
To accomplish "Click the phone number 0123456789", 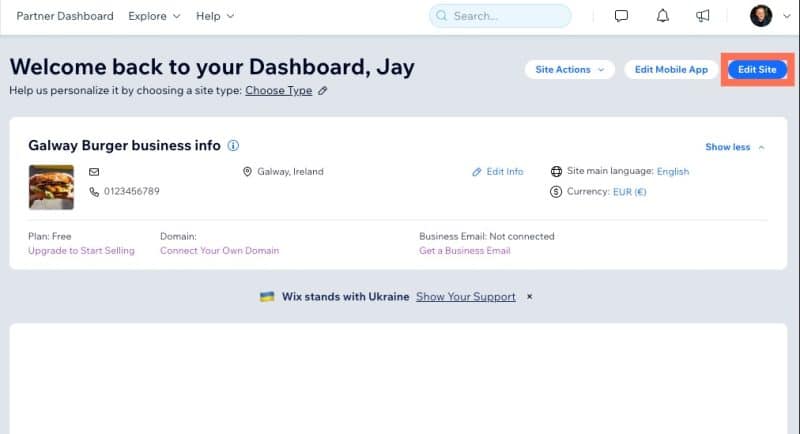I will [132, 191].
